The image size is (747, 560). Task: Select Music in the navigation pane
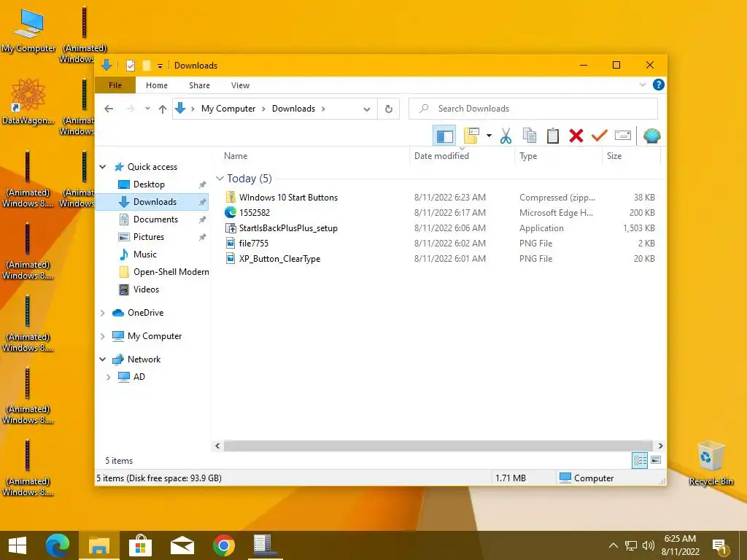tap(145, 254)
